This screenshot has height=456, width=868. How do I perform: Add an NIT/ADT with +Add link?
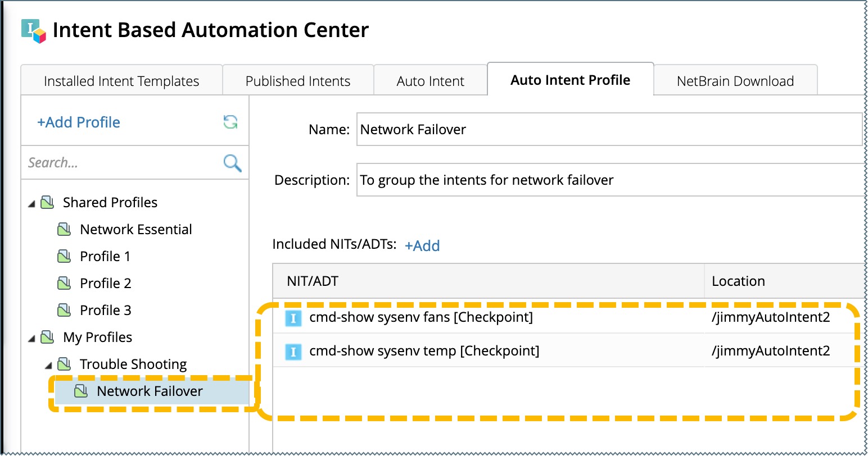coord(422,245)
